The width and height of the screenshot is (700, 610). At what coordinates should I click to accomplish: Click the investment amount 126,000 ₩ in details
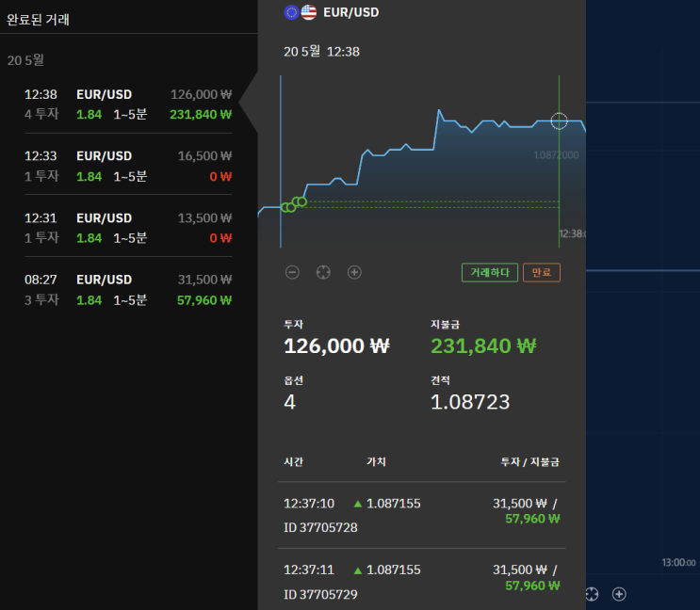336,346
